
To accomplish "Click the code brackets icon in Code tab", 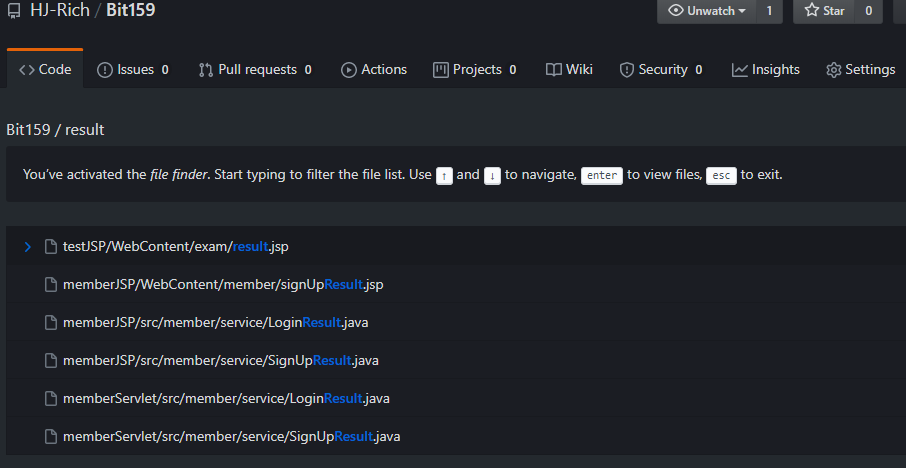I will tap(27, 70).
